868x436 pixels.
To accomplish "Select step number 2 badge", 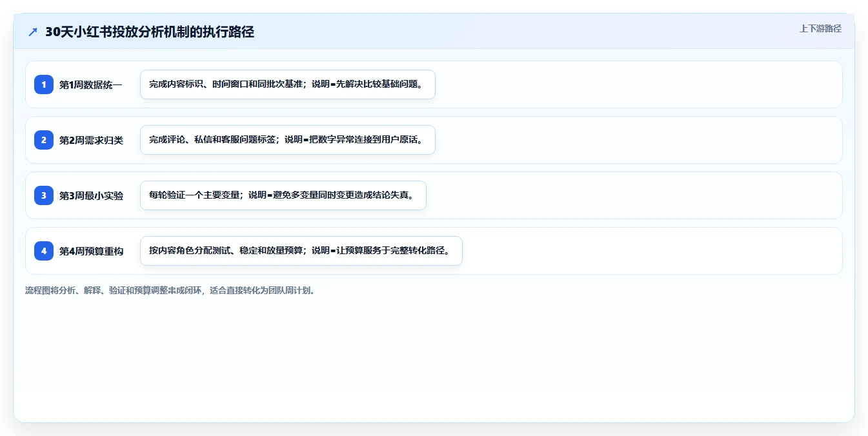I will [44, 140].
